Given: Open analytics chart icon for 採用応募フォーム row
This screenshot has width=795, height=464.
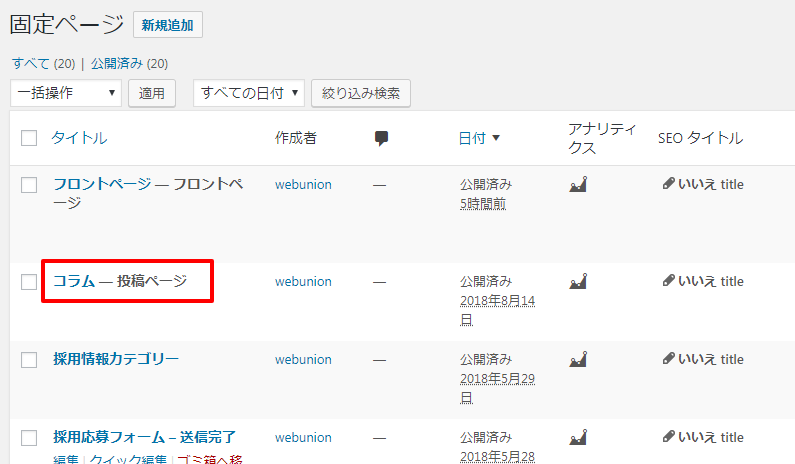Looking at the screenshot, I should tap(578, 437).
